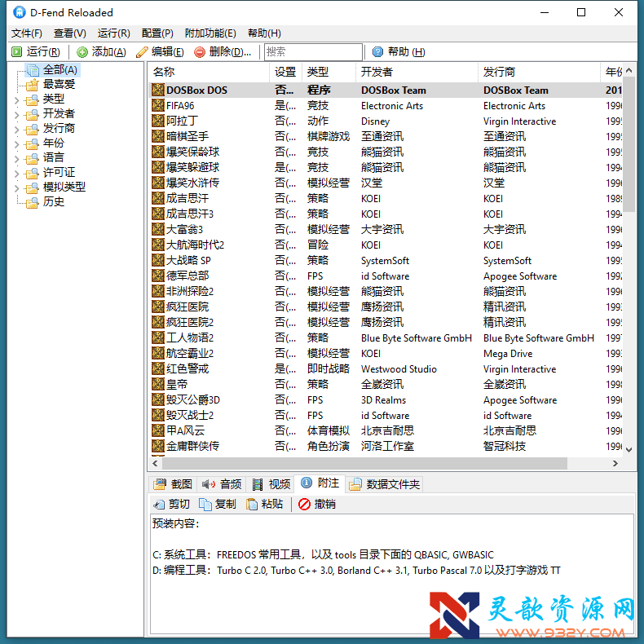
Task: Click the Delete (删除) red icon
Action: click(x=200, y=51)
